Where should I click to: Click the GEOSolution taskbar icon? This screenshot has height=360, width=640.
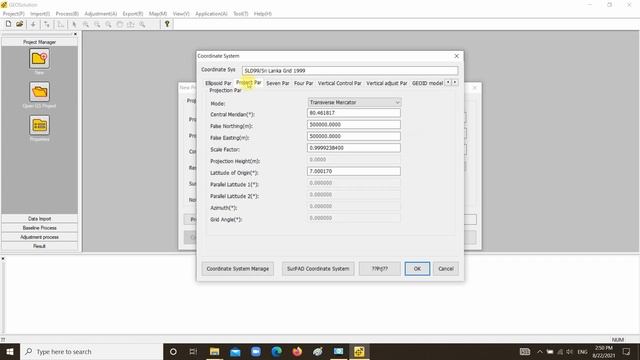[359, 351]
